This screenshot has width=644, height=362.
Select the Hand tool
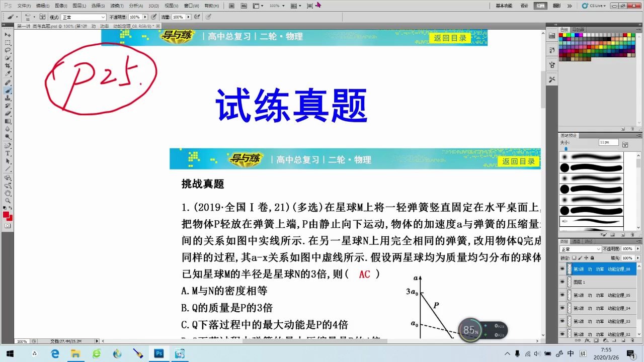pyautogui.click(x=8, y=194)
